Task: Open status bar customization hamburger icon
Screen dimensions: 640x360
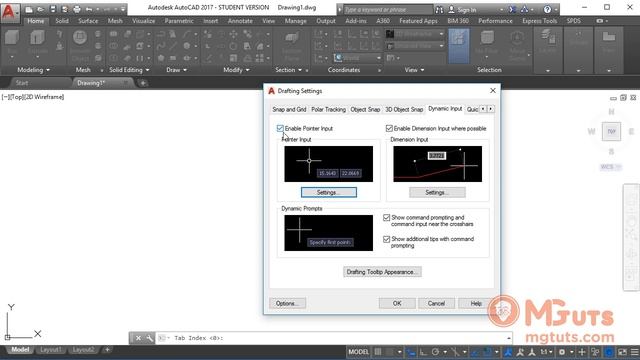Action: 634,352
